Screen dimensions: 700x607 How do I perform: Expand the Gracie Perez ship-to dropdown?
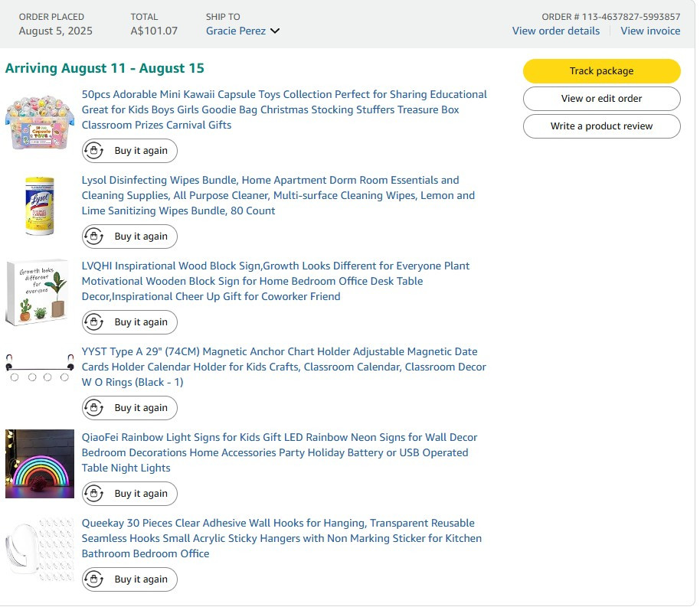[243, 31]
